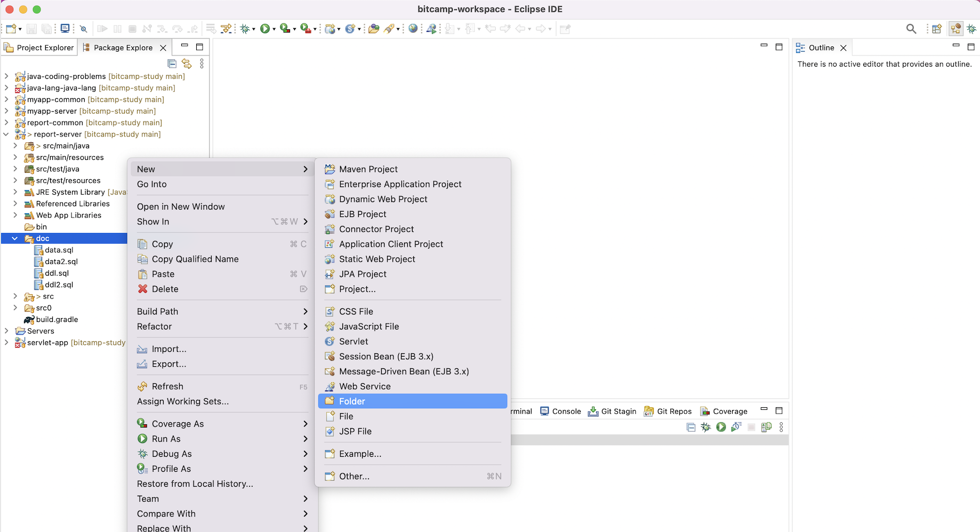Click Collapse All in Package Explorer

172,63
